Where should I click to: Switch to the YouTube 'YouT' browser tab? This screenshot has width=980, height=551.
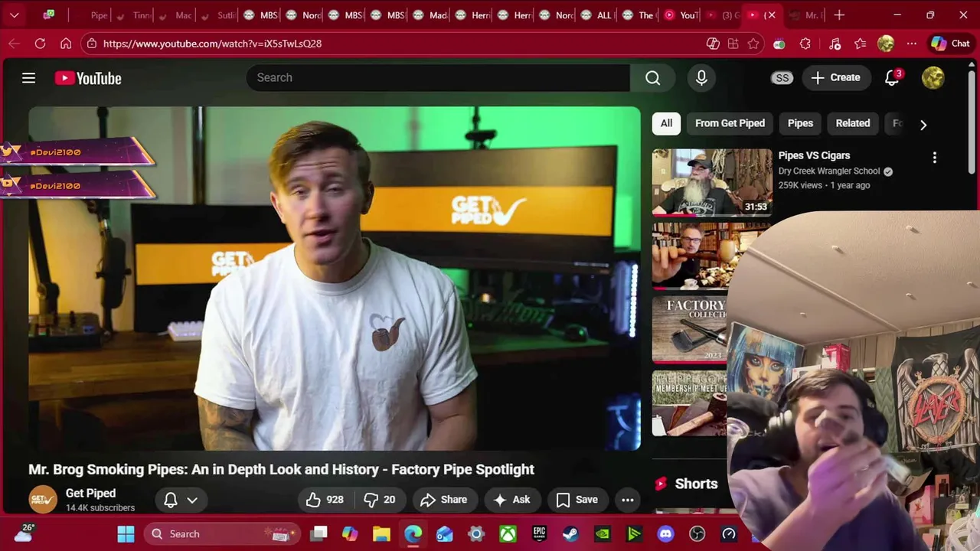[681, 15]
